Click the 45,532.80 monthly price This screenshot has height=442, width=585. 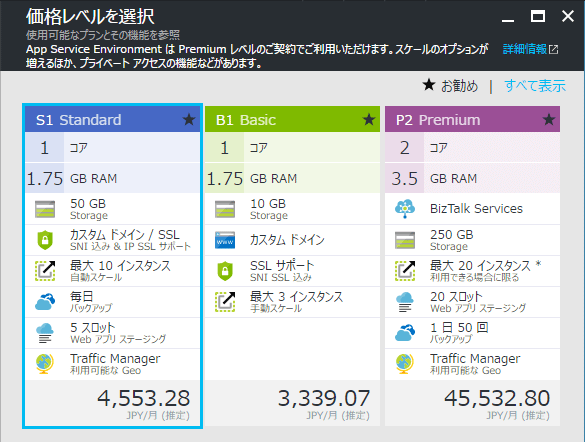[497, 398]
